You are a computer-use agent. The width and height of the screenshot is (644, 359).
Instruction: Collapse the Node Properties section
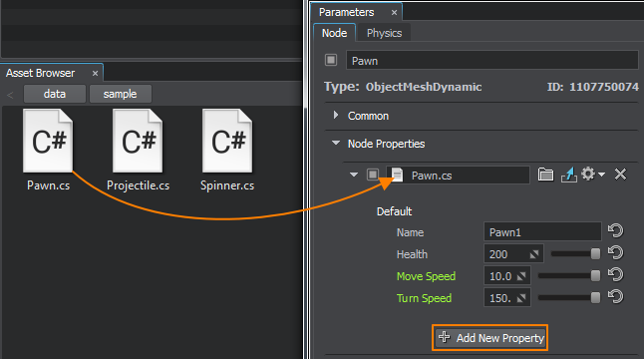[x=336, y=143]
